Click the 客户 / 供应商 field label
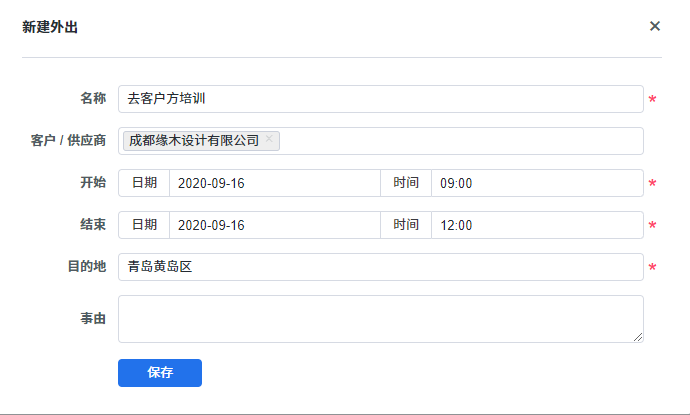This screenshot has height=415, width=690. [69, 141]
